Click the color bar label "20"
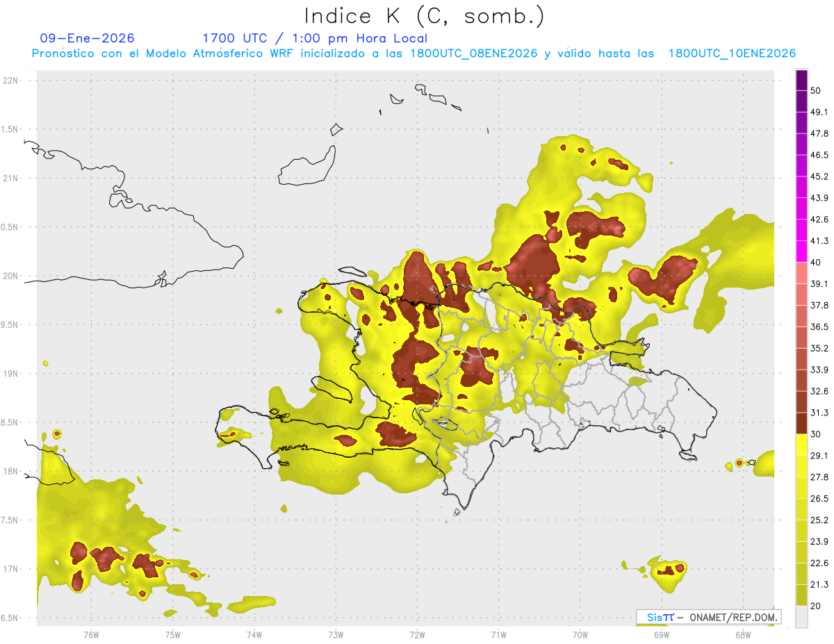This screenshot has height=644, width=834. coord(816,606)
